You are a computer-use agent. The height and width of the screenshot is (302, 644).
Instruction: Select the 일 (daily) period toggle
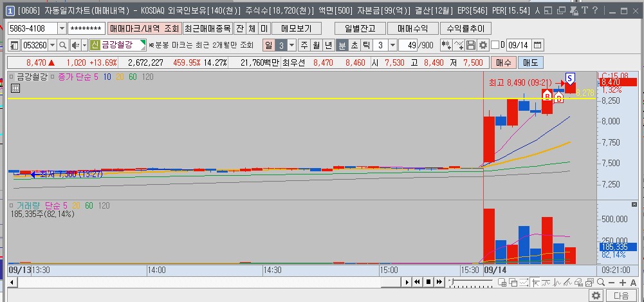click(269, 45)
